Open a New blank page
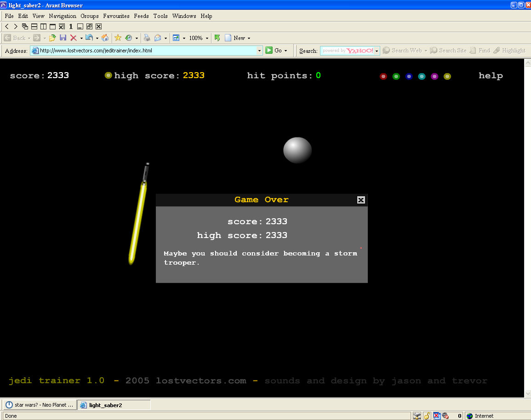The height and width of the screenshot is (420, 531). click(x=235, y=38)
